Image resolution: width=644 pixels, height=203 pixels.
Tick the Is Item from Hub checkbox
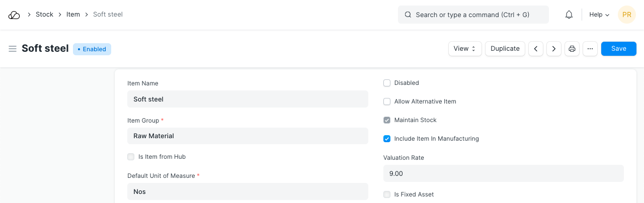click(x=131, y=157)
